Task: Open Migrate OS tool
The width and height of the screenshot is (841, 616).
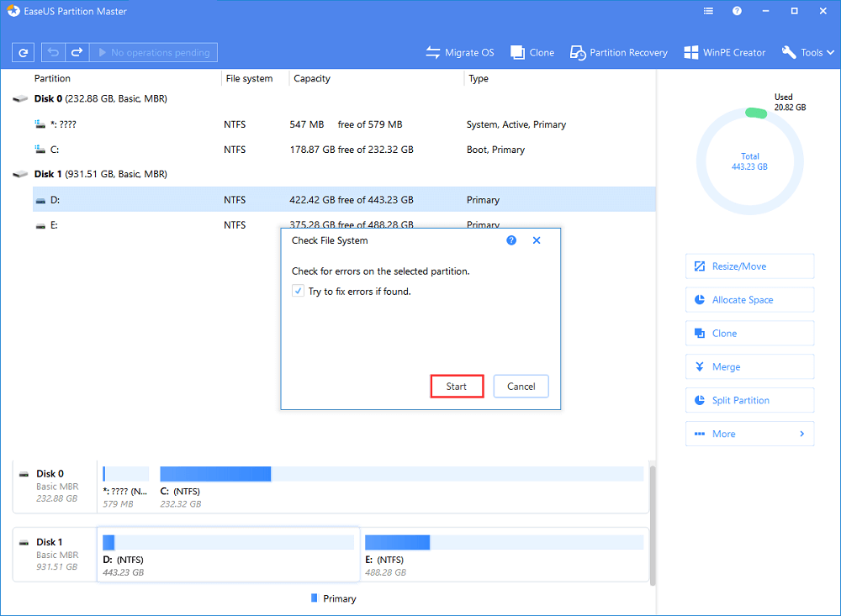Action: [x=460, y=52]
